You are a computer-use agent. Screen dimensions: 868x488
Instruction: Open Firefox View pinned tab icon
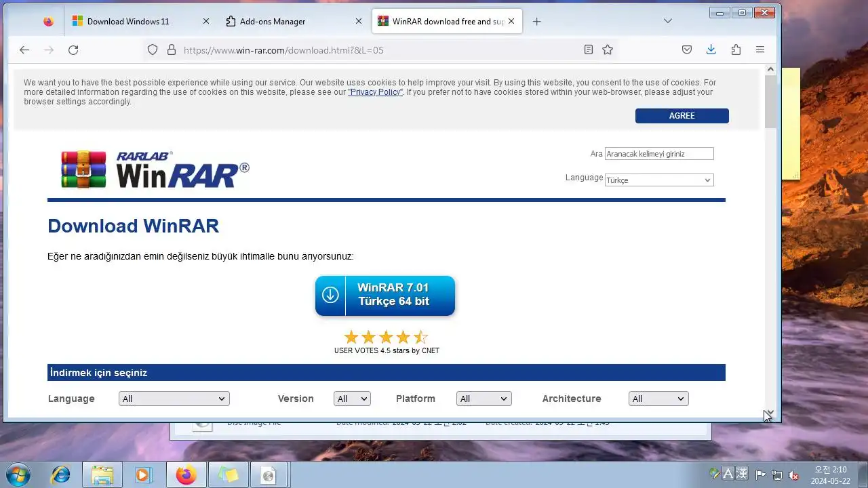click(48, 22)
